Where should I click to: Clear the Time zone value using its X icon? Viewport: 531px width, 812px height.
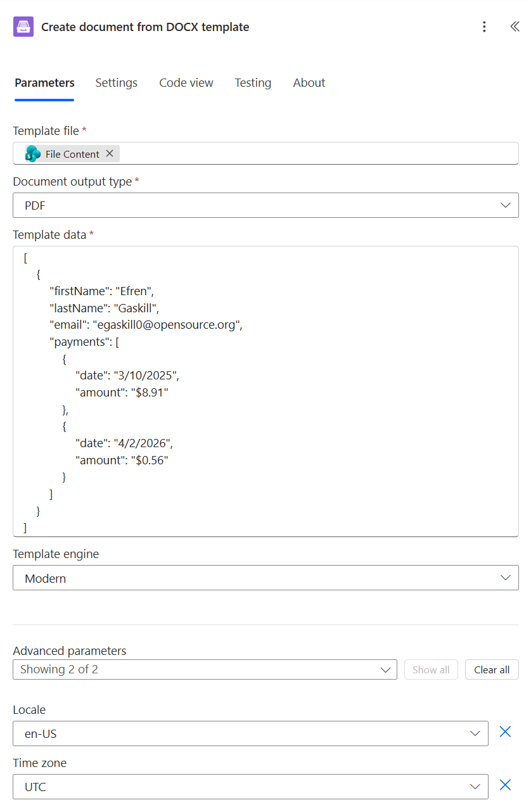pos(505,785)
